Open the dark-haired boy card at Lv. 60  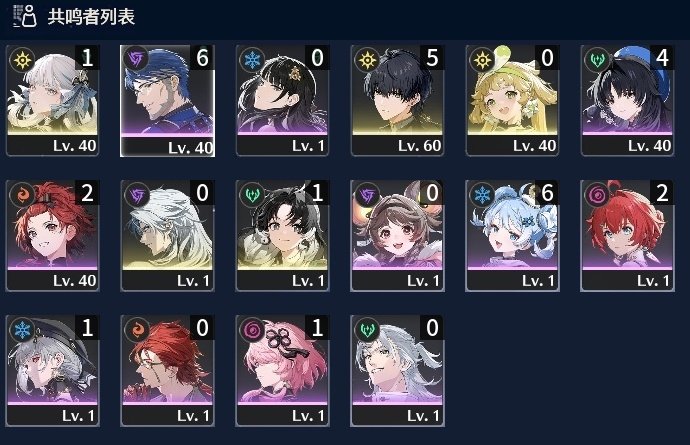tap(397, 101)
